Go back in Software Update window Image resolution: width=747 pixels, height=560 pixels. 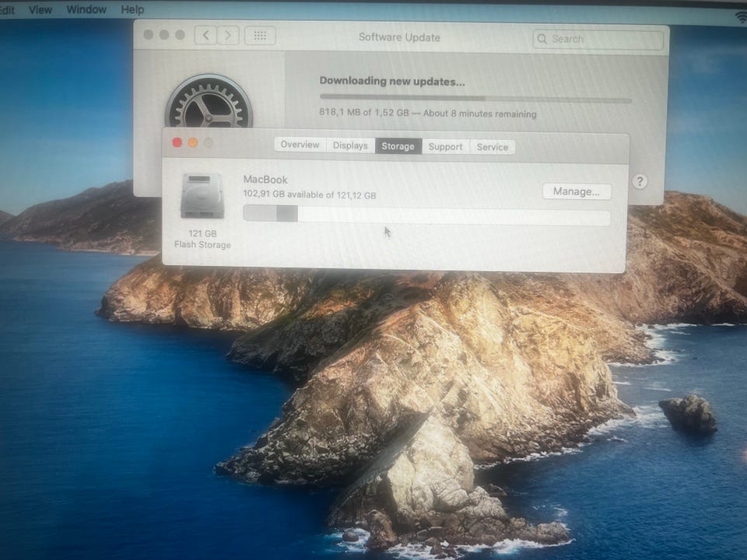(x=205, y=35)
